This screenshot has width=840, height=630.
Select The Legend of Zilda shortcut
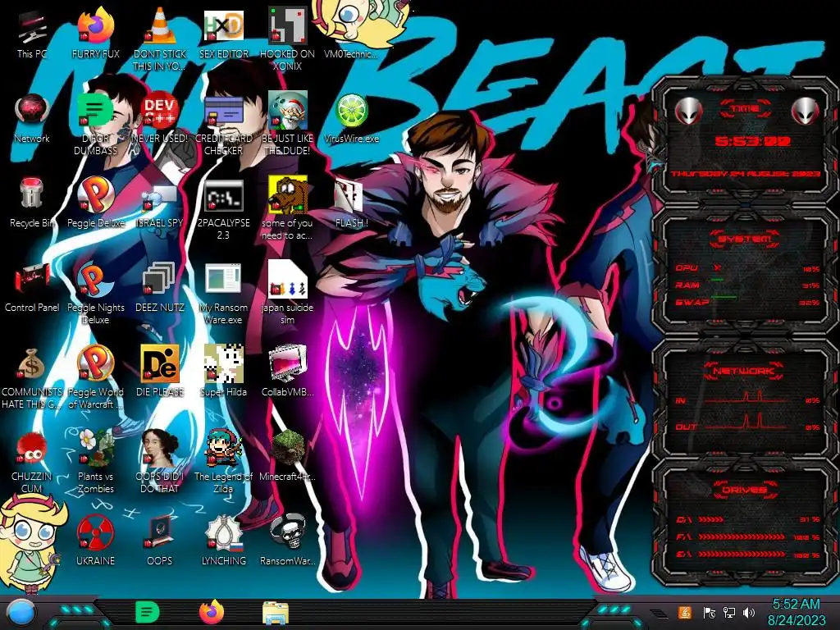point(223,461)
